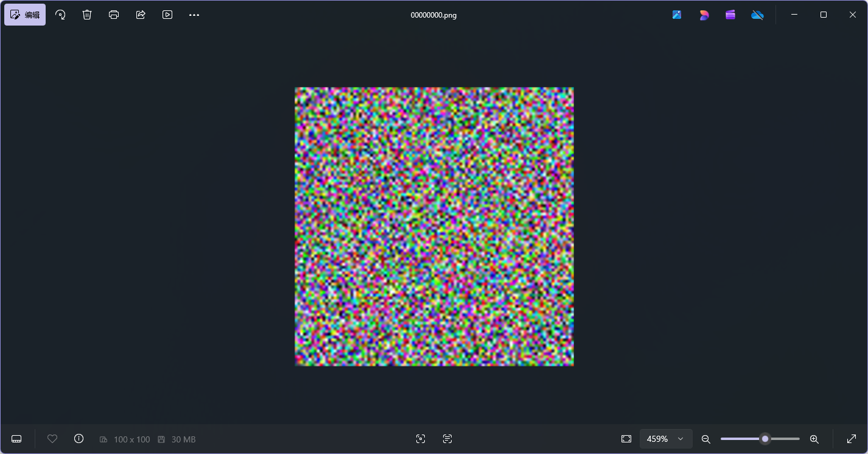The image size is (868, 454).
Task: Share the photo using the share icon
Action: tap(141, 15)
